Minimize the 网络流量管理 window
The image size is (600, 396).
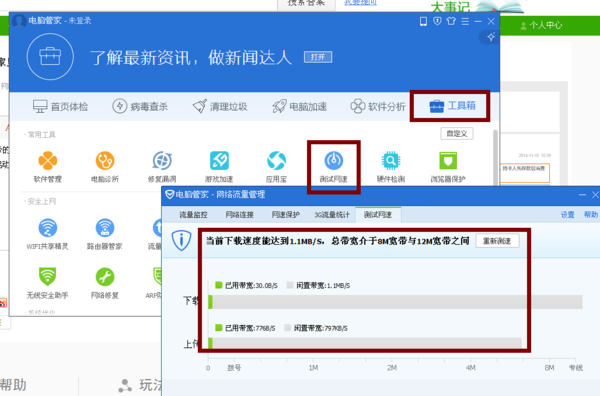[x=582, y=195]
